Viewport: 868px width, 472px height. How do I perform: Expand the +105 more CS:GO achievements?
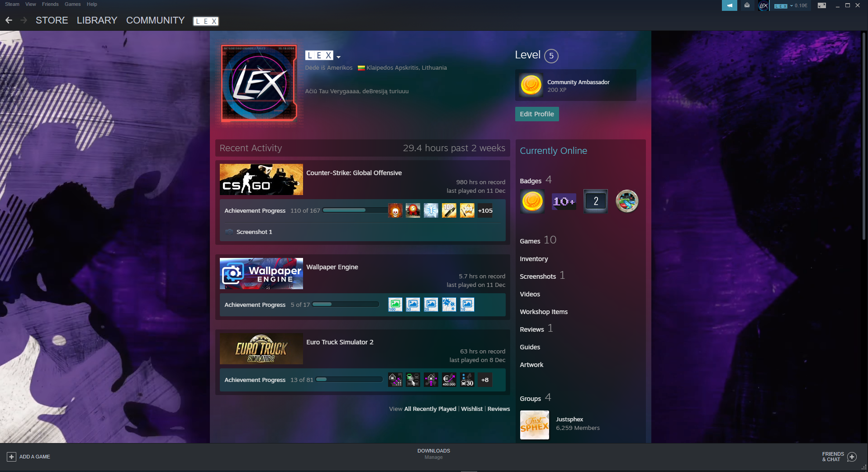coord(485,211)
